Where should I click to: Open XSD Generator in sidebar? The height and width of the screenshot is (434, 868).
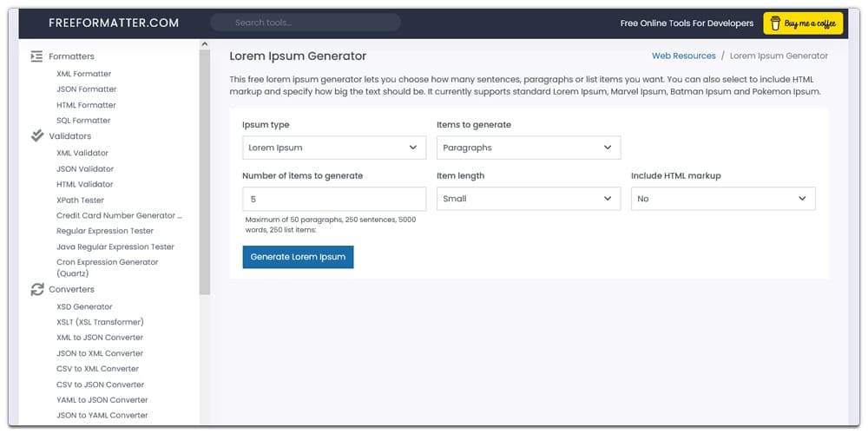tap(84, 306)
